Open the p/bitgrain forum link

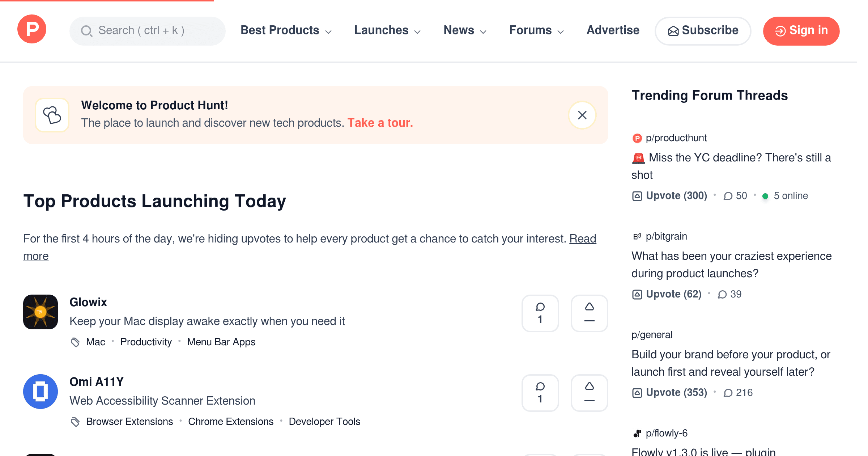tap(667, 236)
